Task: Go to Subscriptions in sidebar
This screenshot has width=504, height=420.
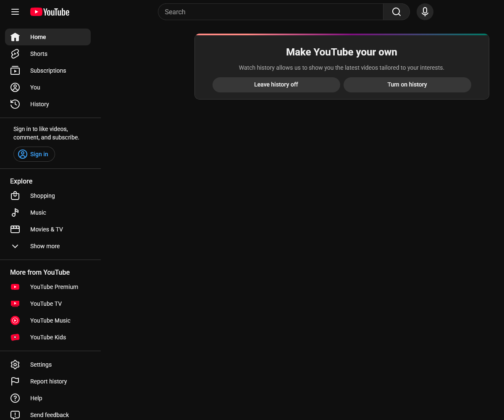Action: (48, 71)
